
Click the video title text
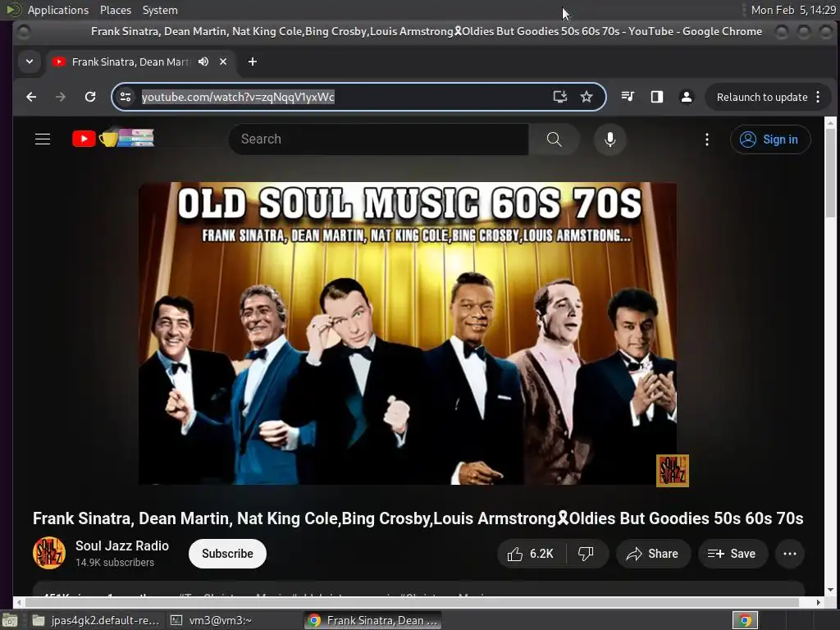point(418,518)
